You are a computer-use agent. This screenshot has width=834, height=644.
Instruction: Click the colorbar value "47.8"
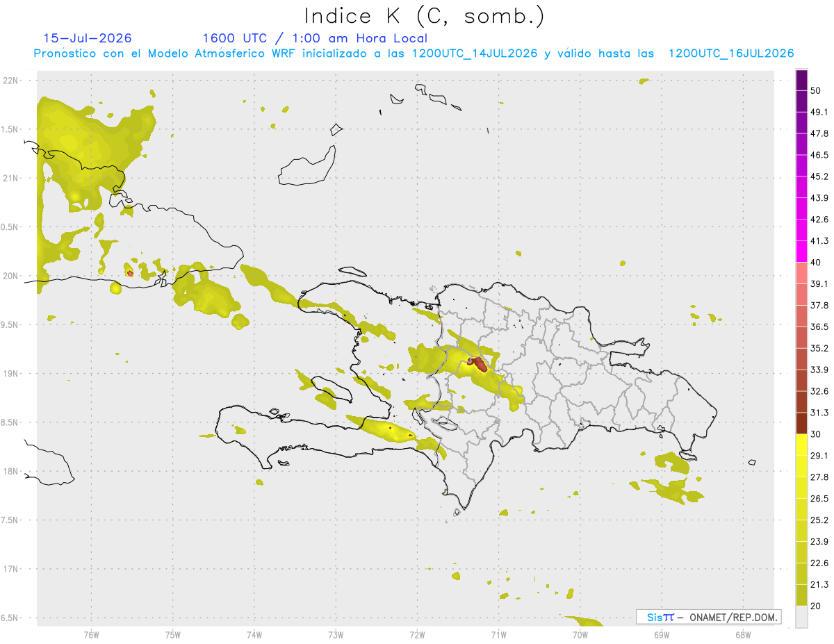[819, 133]
